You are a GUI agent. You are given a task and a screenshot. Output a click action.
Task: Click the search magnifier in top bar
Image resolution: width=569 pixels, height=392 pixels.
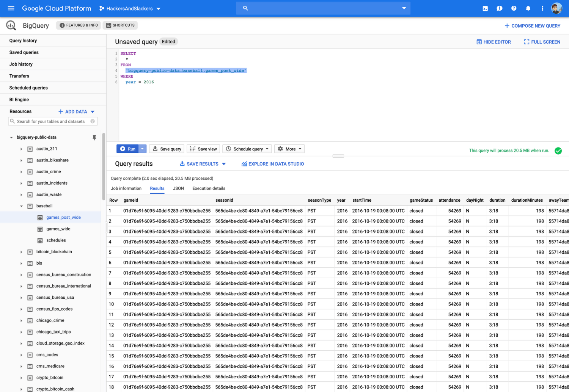(245, 8)
